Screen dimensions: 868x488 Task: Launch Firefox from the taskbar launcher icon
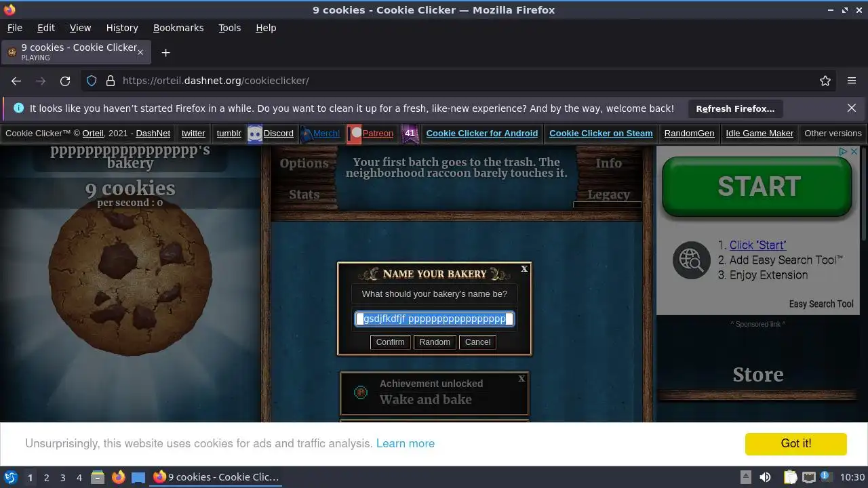click(118, 477)
